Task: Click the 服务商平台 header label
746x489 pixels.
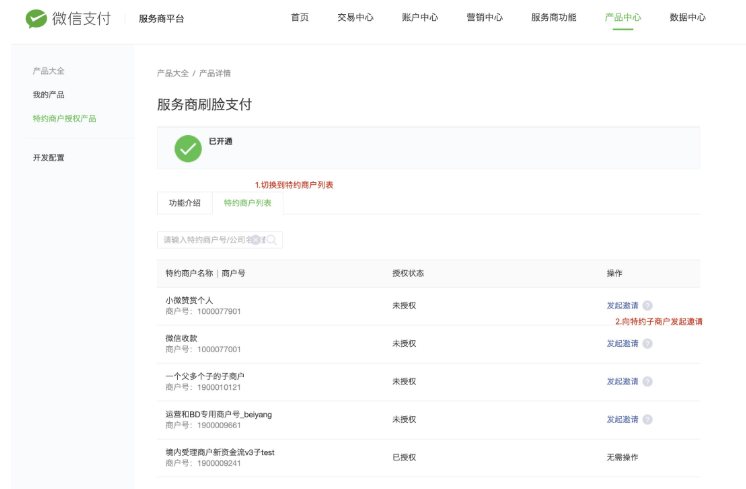Action: 161,19
